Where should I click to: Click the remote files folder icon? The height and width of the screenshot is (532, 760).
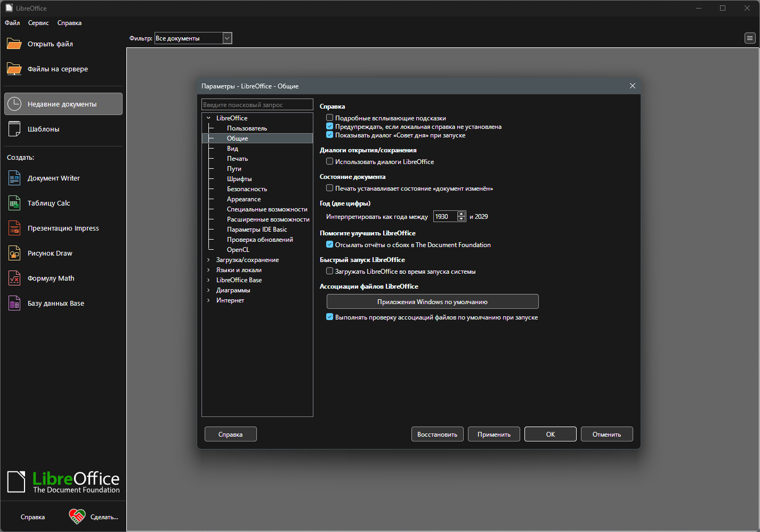click(14, 69)
